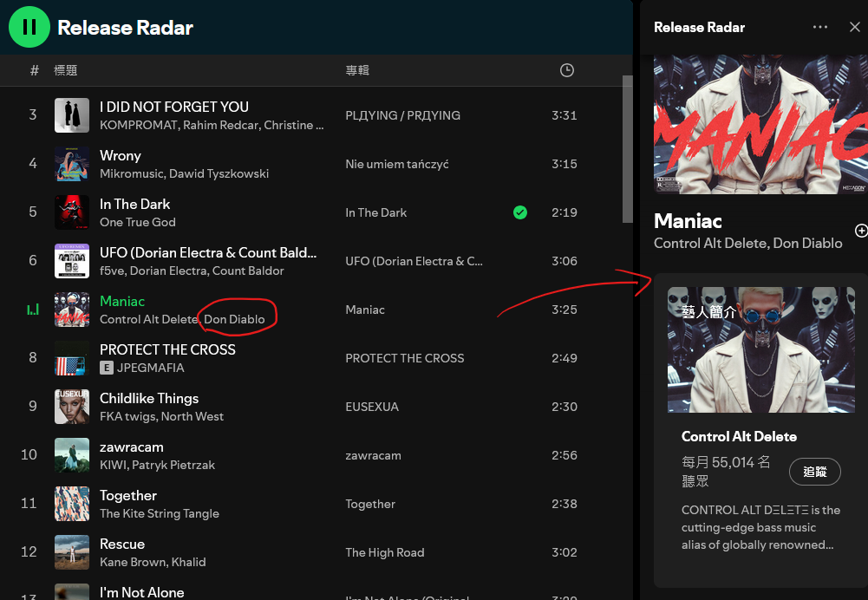Viewport: 868px width, 600px height.
Task: Open artist Khalid on the Rescue row
Action: (188, 563)
